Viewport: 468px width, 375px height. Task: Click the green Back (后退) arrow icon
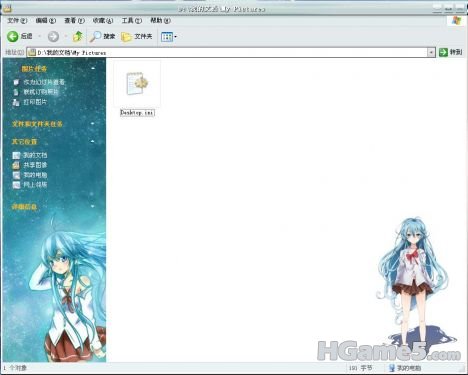tap(13, 36)
